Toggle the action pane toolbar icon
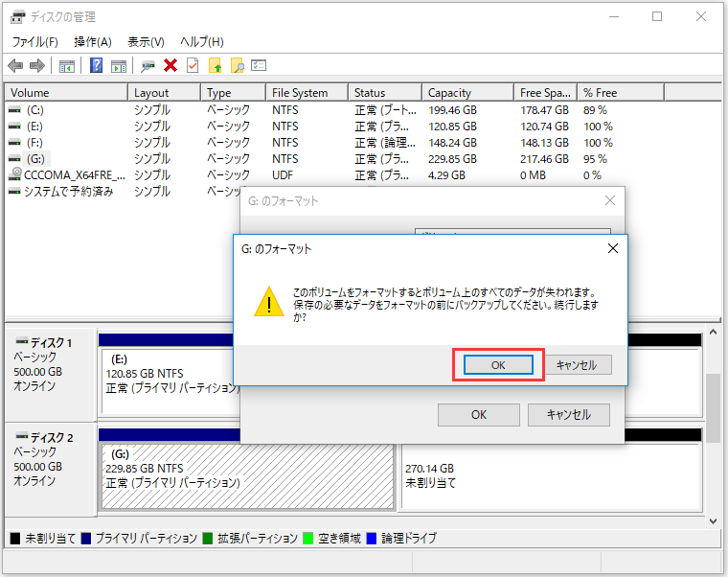The image size is (728, 577). tap(119, 66)
